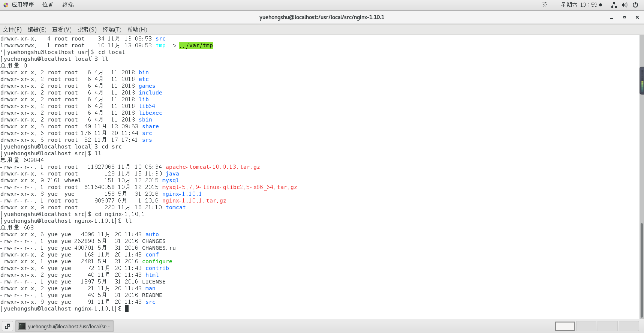644x333 pixels.
Task: Open the 搜索(S) menu
Action: 87,29
